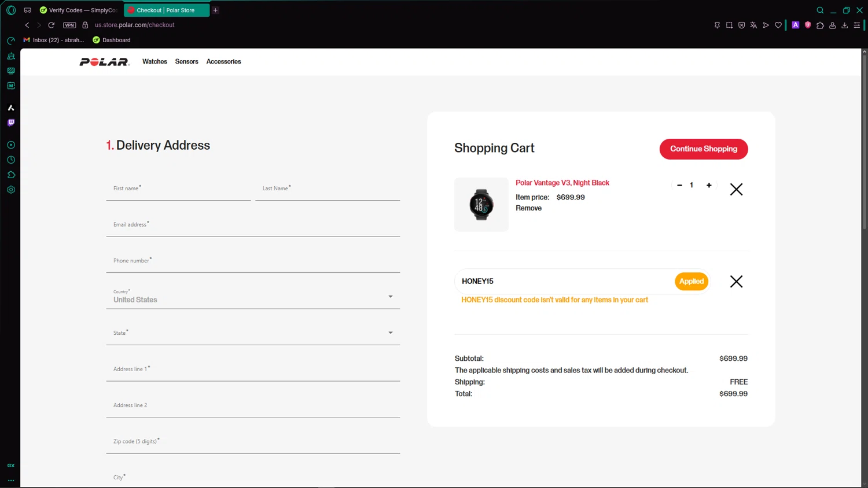Open History clock icon in sidebar
This screenshot has height=488, width=868.
click(11, 160)
